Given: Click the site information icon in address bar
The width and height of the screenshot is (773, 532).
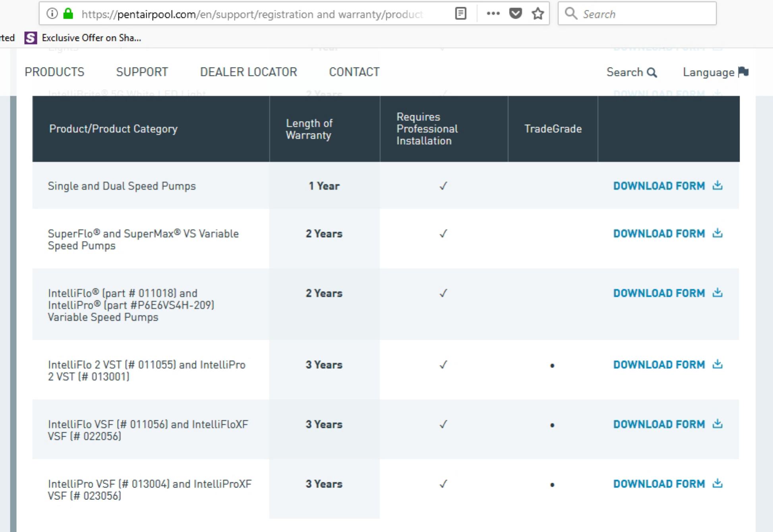Looking at the screenshot, I should (x=52, y=14).
